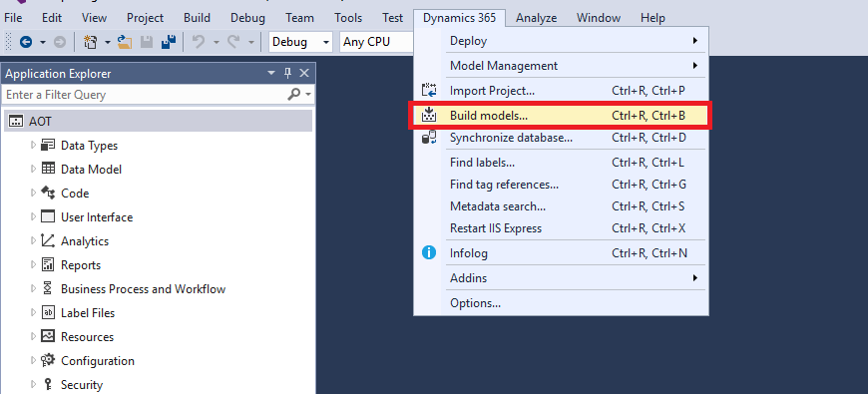Click the Save All disks icon
Viewport: 868px width, 394px height.
(169, 42)
